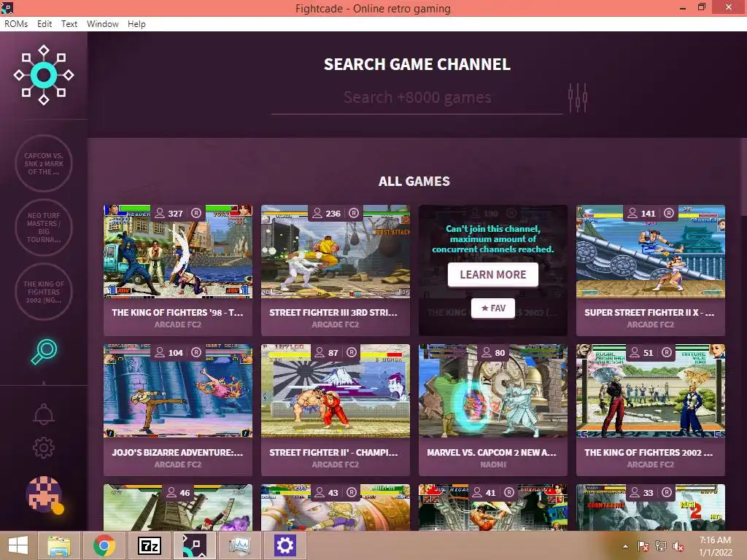747x560 pixels.
Task: Click Search +8000 games input field
Action: [417, 98]
